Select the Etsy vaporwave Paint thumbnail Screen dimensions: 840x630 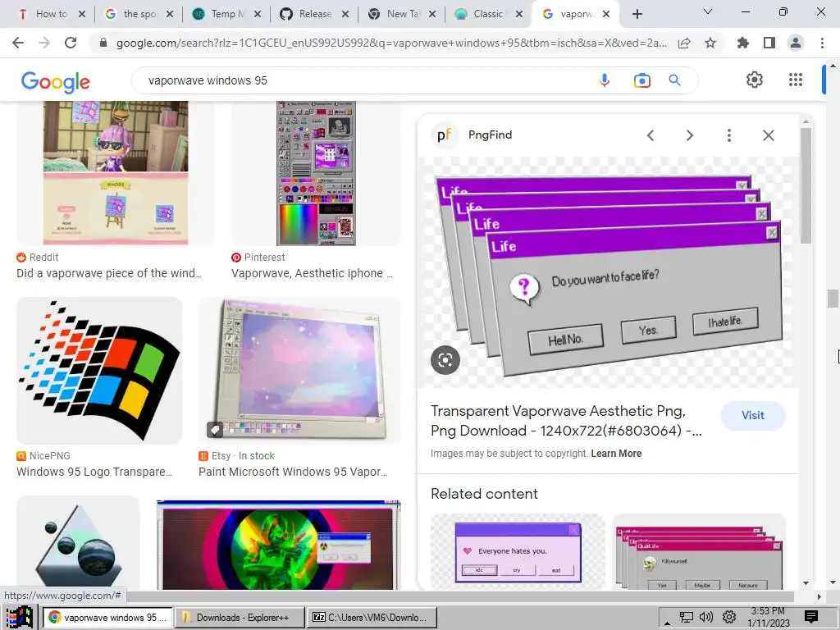(x=300, y=371)
